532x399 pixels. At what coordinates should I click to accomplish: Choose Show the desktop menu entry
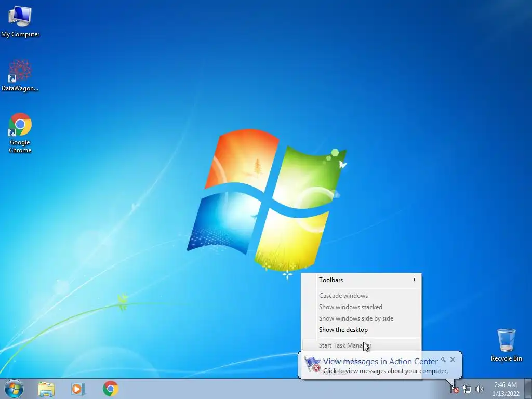click(x=362, y=330)
